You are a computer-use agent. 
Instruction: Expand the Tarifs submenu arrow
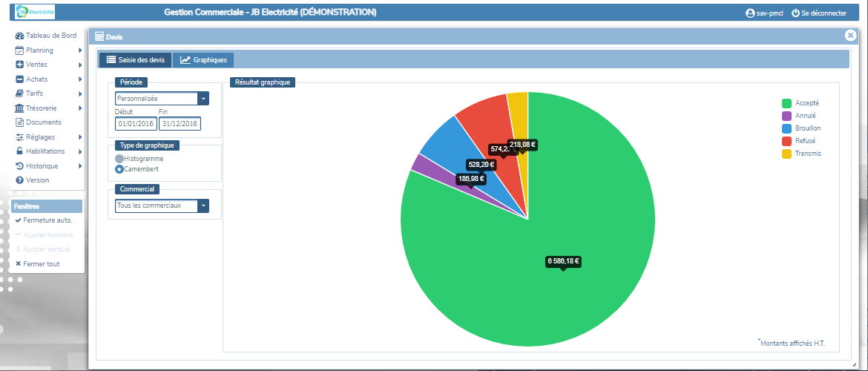click(x=80, y=93)
